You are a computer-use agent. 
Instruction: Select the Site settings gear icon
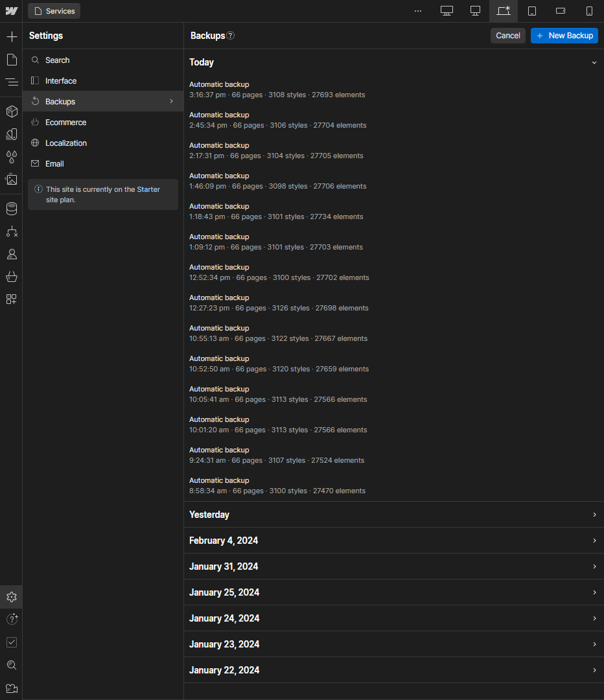(12, 597)
